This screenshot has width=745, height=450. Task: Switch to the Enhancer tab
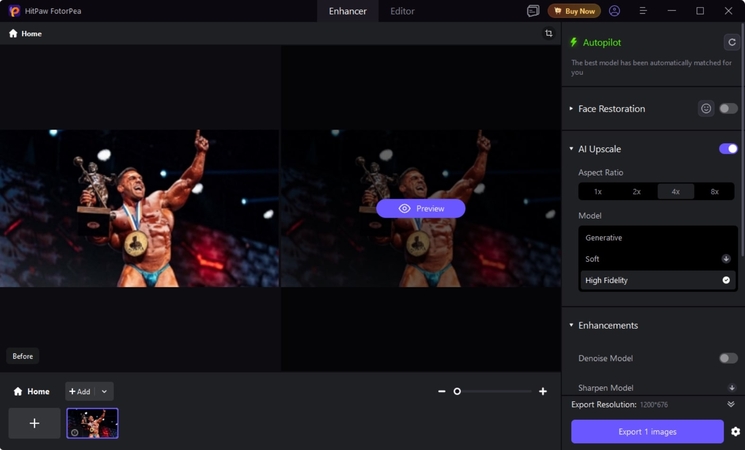pos(347,11)
